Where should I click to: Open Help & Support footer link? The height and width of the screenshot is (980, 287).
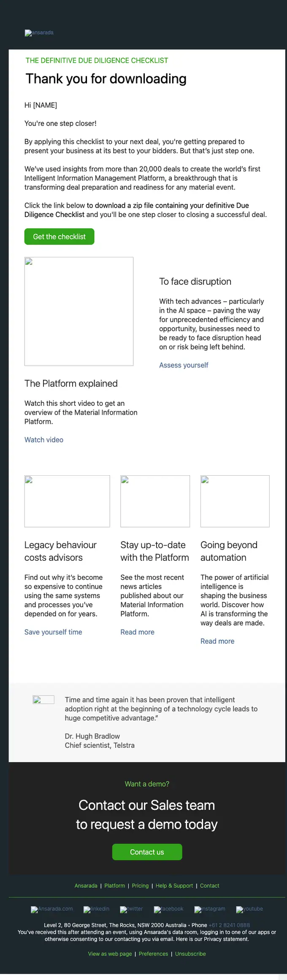click(174, 886)
